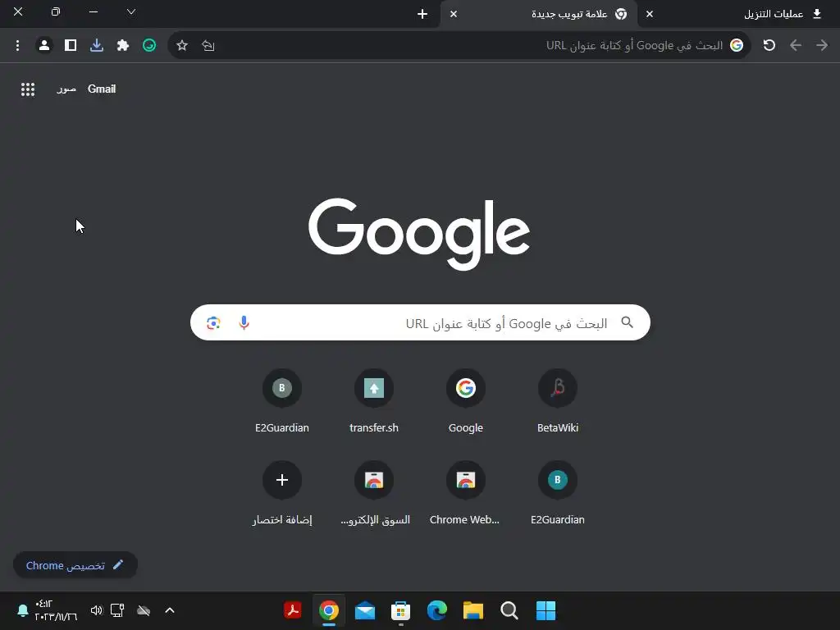Open the downloads icon in the toolbar
Image resolution: width=840 pixels, height=630 pixels.
(x=97, y=46)
